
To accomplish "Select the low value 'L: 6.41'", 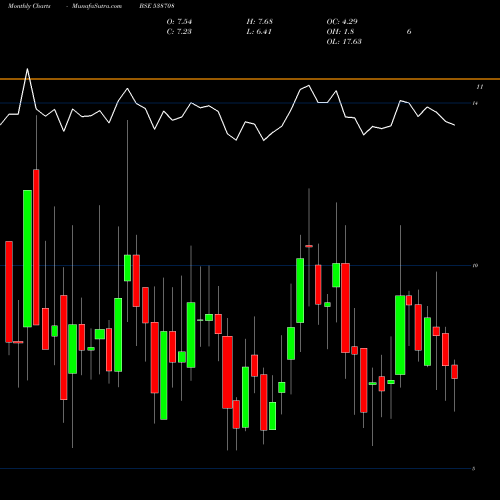I will coord(259,32).
